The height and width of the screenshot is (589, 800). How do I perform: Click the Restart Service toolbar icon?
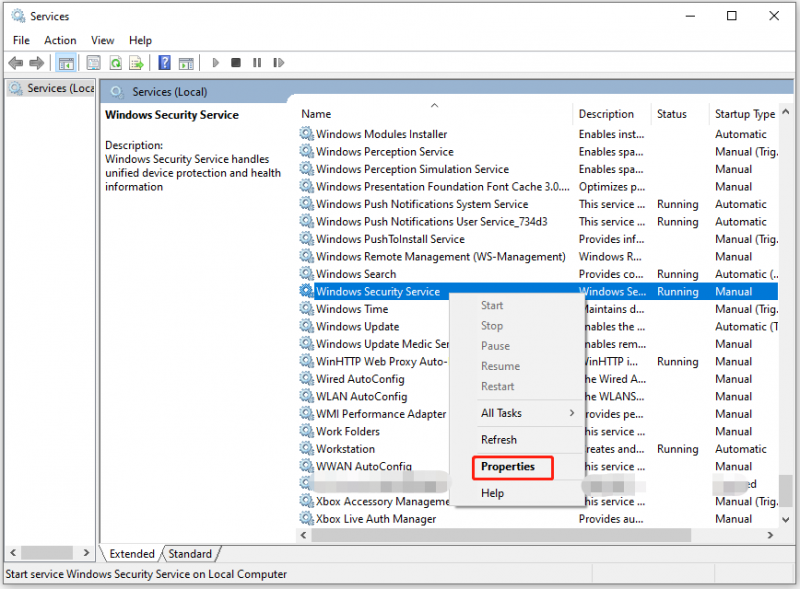tap(278, 63)
